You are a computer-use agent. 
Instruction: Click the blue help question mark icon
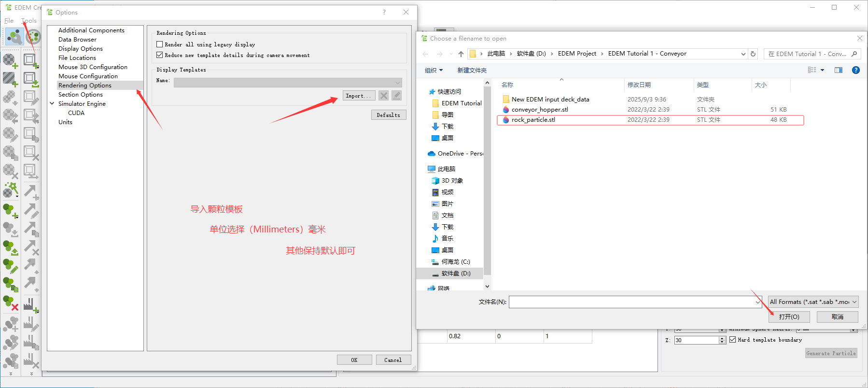pyautogui.click(x=855, y=70)
